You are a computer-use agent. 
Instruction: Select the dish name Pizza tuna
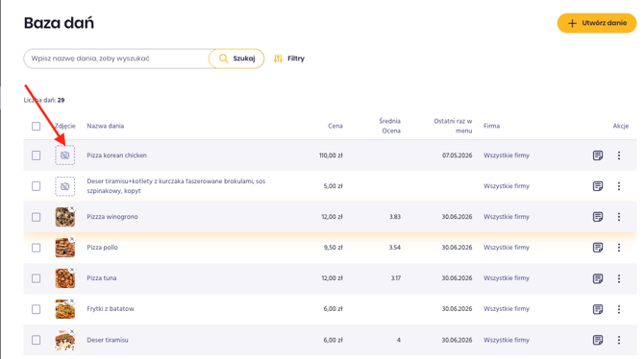click(x=102, y=278)
